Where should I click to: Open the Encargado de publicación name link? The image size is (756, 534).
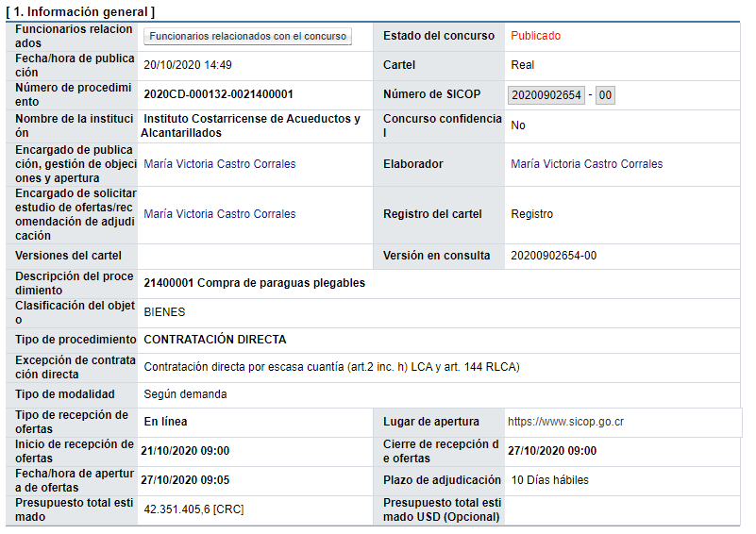(x=219, y=164)
